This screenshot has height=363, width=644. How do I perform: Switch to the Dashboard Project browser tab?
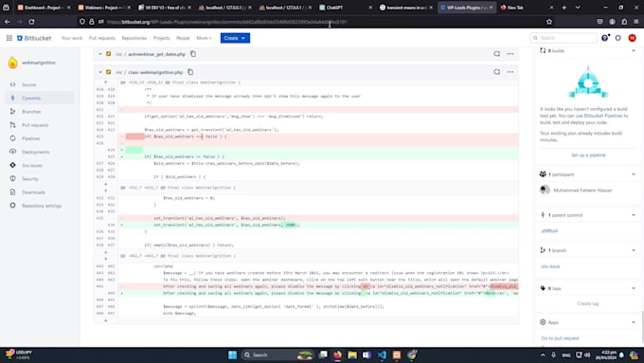point(44,8)
